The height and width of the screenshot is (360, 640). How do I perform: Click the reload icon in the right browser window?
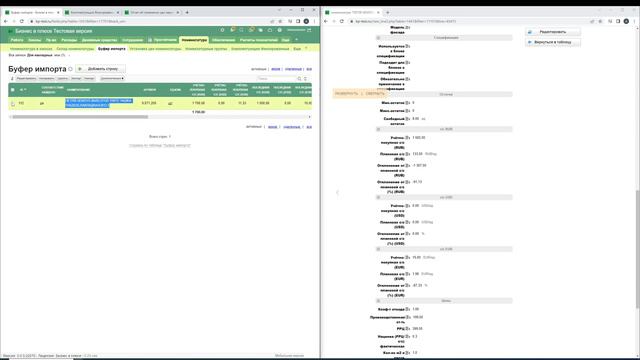pyautogui.click(x=342, y=21)
